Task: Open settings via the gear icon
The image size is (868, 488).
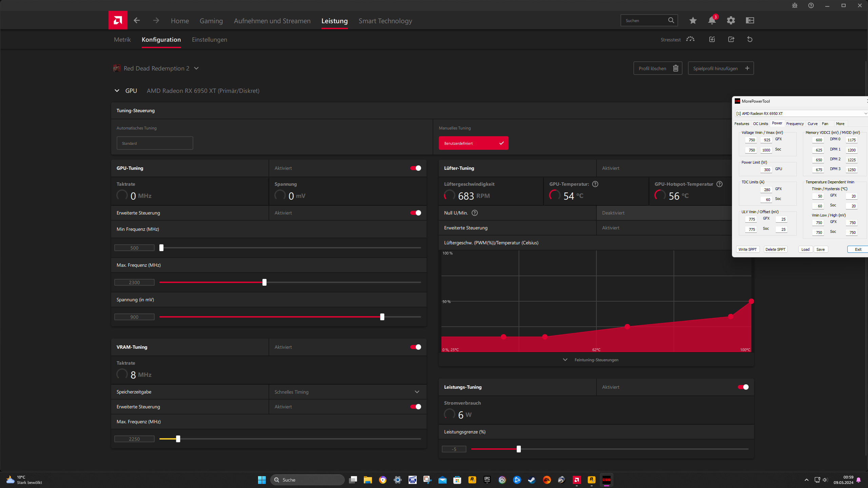Action: tap(731, 20)
